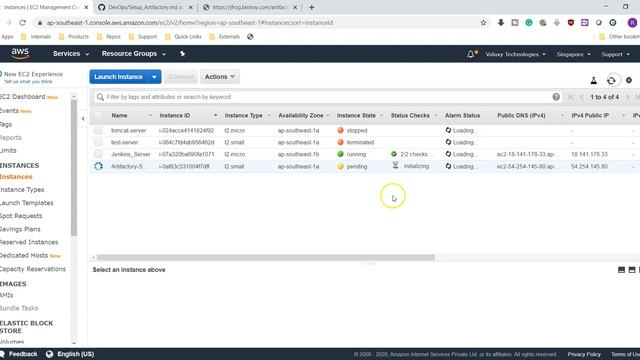Expand the Launch Instance dropdown arrow
The height and width of the screenshot is (360, 640).
pos(154,77)
